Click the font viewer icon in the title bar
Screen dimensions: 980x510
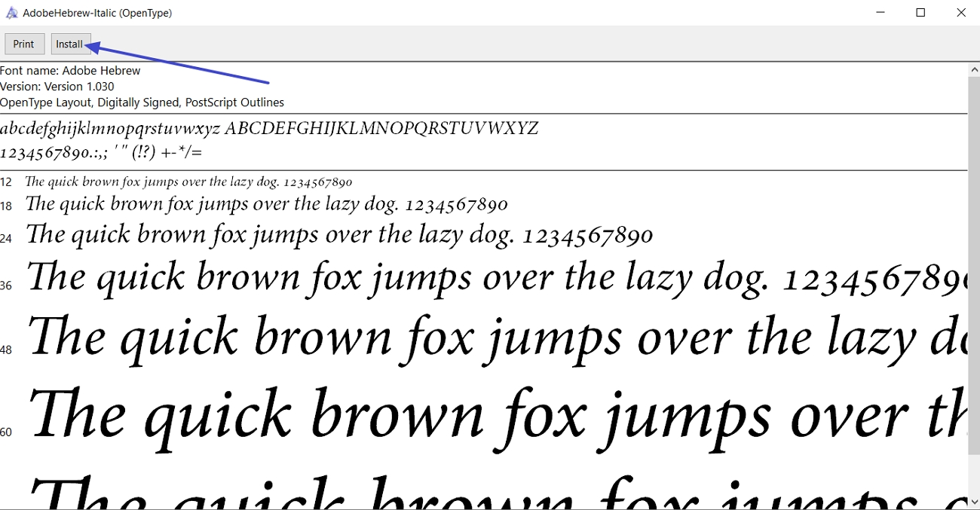click(x=11, y=12)
